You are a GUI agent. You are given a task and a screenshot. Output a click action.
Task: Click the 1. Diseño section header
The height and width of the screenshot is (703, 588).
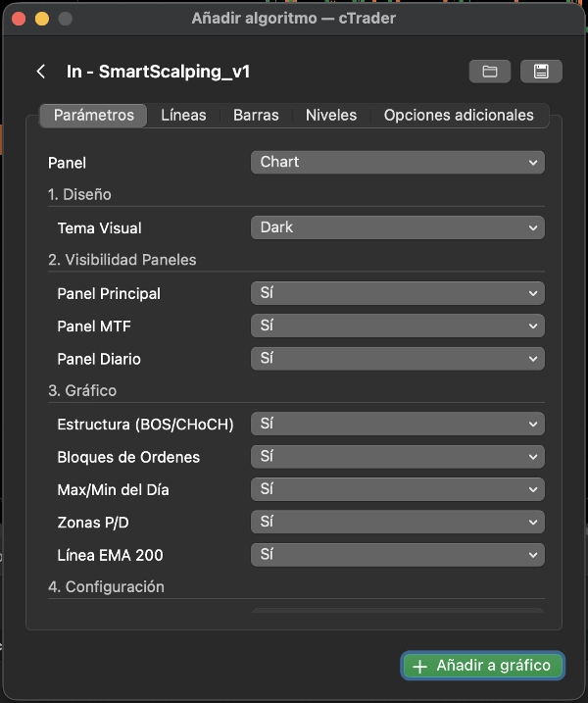click(x=79, y=194)
